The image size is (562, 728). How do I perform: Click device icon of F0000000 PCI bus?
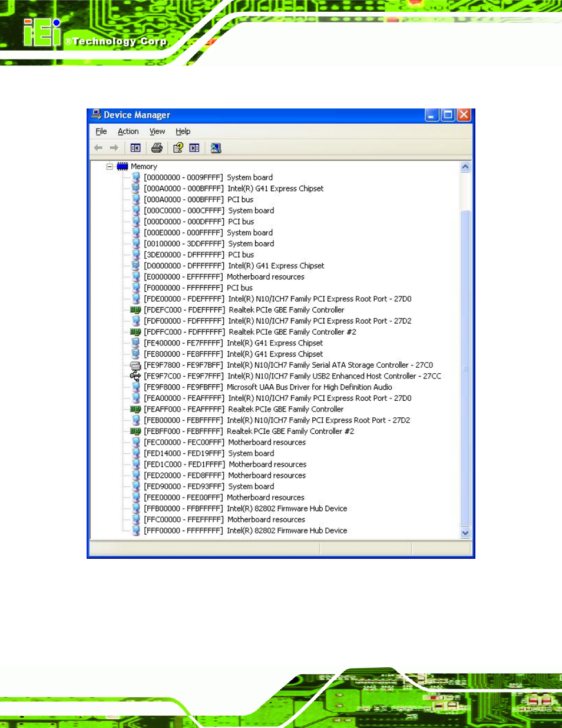click(136, 288)
